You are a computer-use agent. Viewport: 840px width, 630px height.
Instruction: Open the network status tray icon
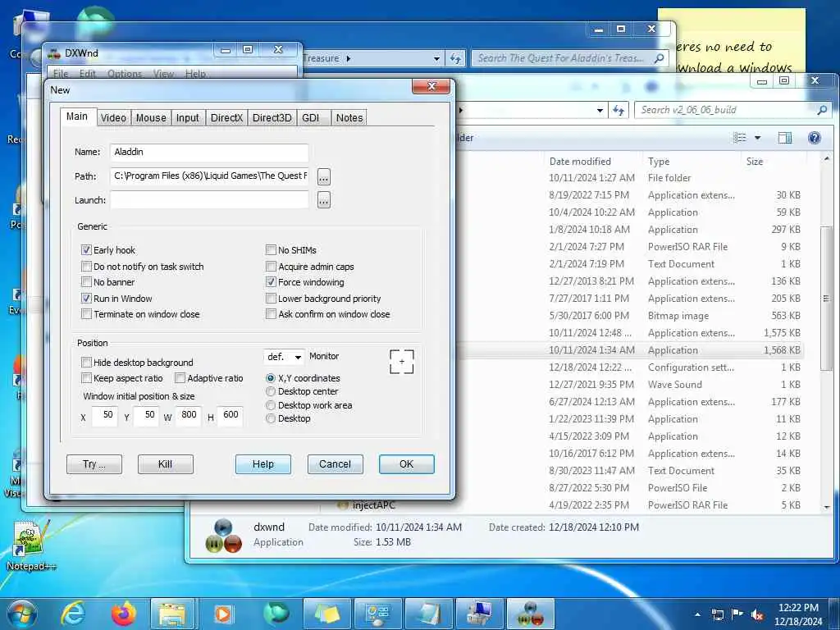tap(717, 614)
